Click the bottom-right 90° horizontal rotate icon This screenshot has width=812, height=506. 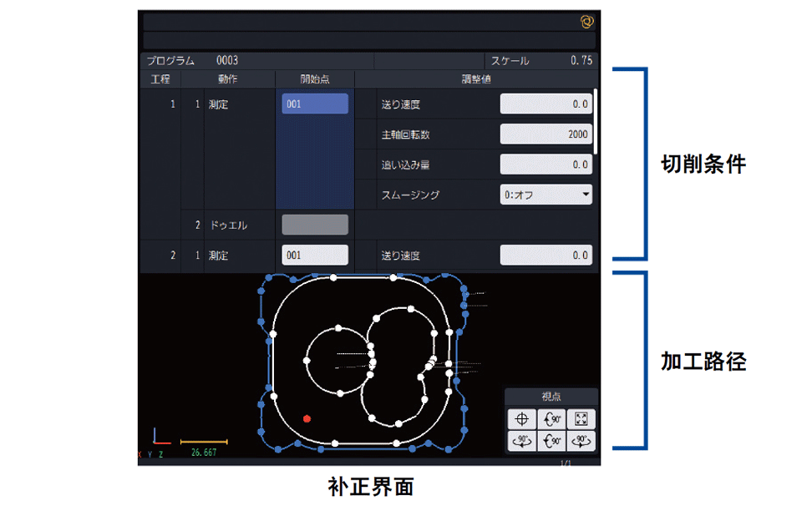pos(581,441)
